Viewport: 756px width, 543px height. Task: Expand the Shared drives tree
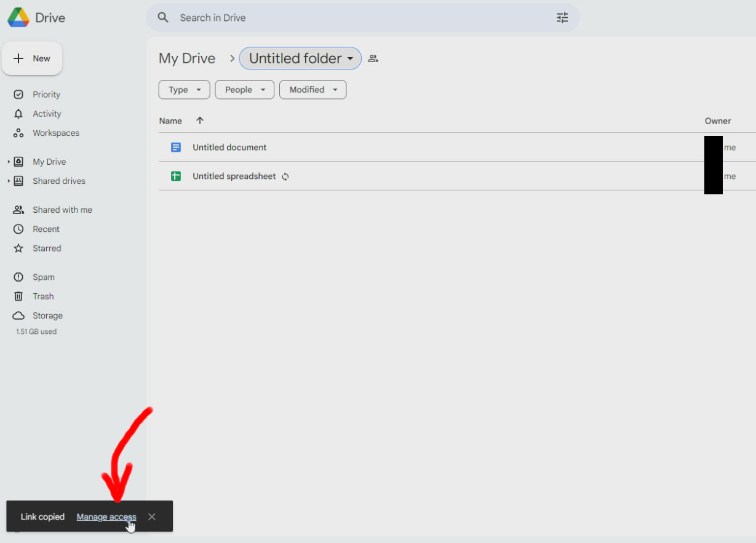coord(9,181)
